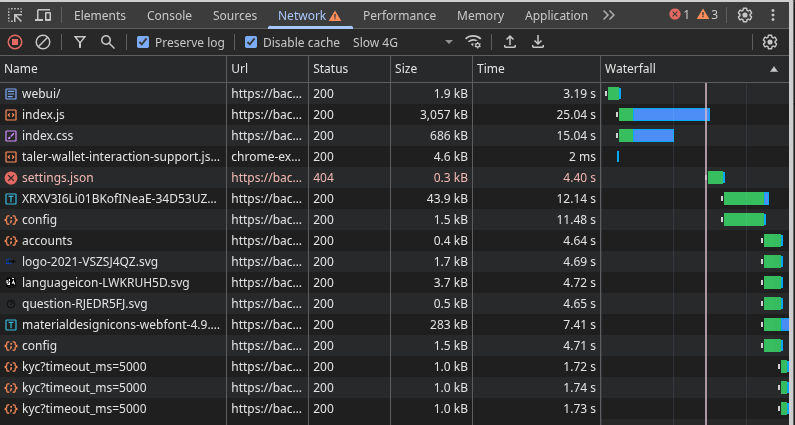Open the network search magnifier
The width and height of the screenshot is (795, 425).
click(x=108, y=42)
